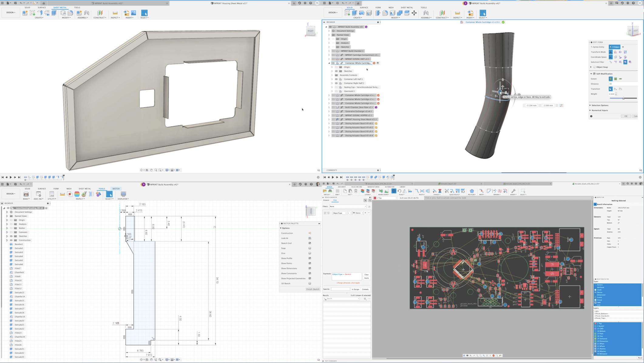Collapse the Container Whole Cartridge component tree

click(329, 63)
